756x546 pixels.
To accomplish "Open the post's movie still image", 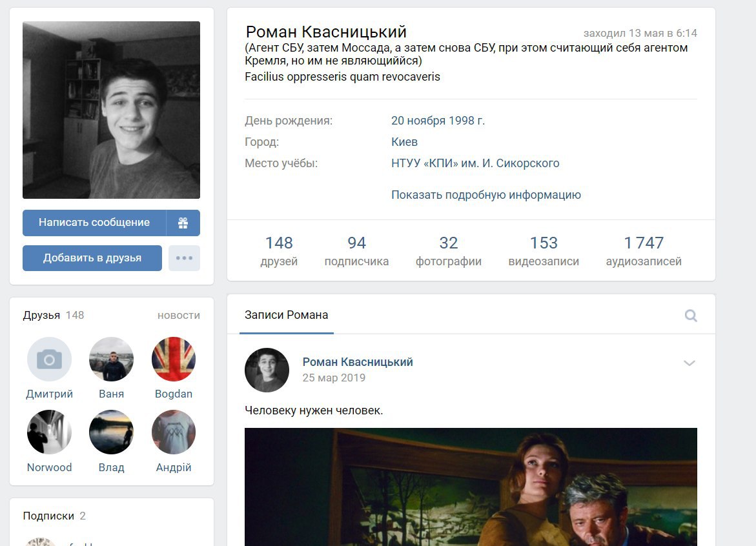I will (x=471, y=487).
